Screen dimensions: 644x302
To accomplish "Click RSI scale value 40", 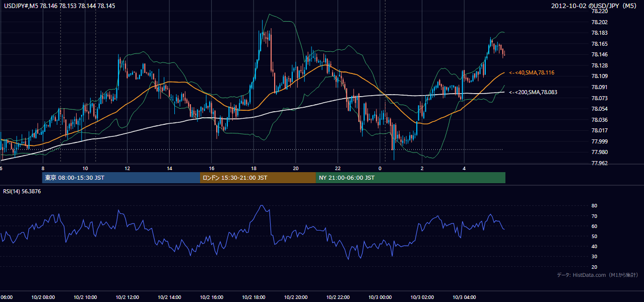I will point(594,246).
